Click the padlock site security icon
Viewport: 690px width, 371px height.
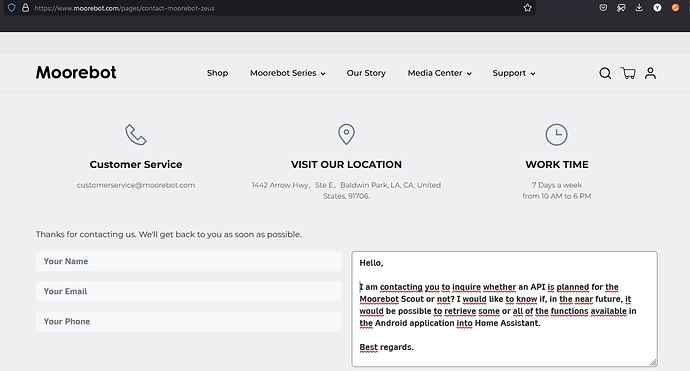[26, 8]
